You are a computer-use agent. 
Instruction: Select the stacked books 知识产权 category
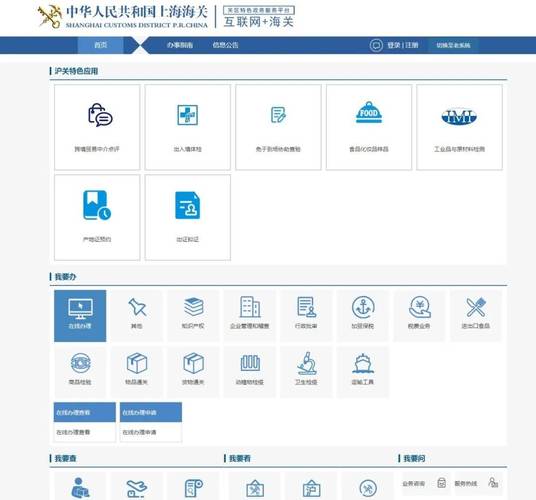pyautogui.click(x=193, y=316)
